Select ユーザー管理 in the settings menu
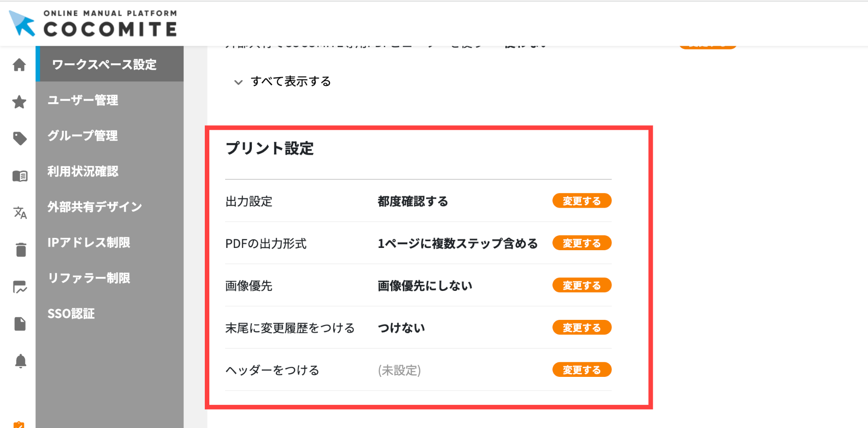 click(x=83, y=100)
